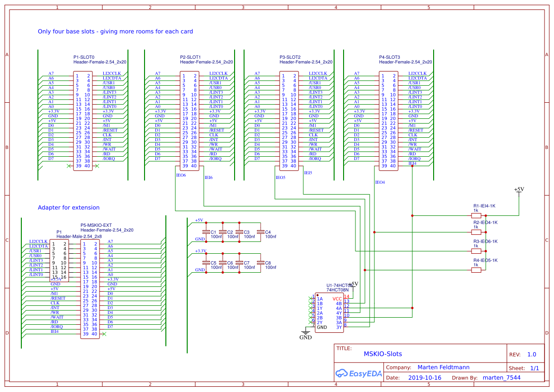Click the note 'Adapter for extension'
Viewport: 554px width, 392px height.
(69, 207)
